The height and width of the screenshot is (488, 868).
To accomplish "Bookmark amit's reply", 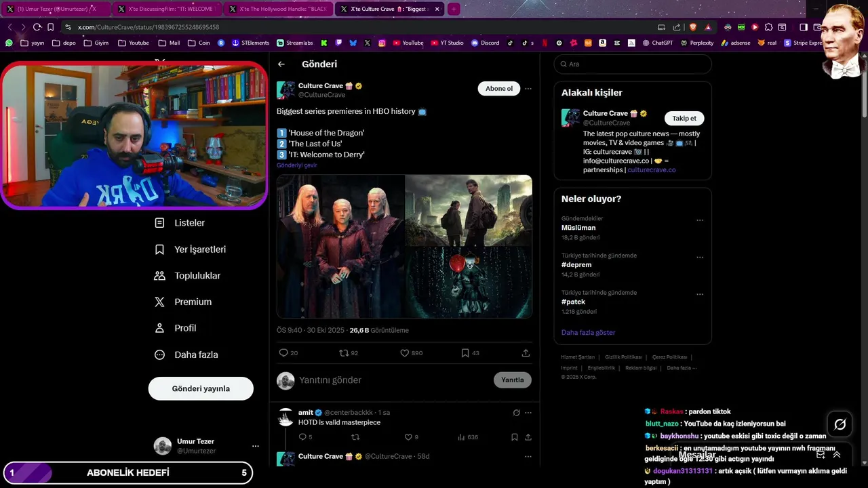I will (x=515, y=437).
